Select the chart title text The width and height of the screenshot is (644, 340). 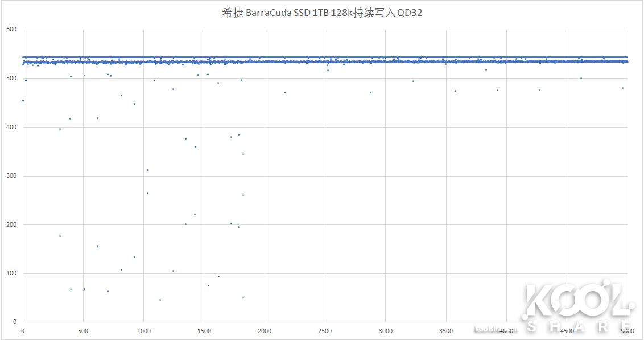pos(323,12)
